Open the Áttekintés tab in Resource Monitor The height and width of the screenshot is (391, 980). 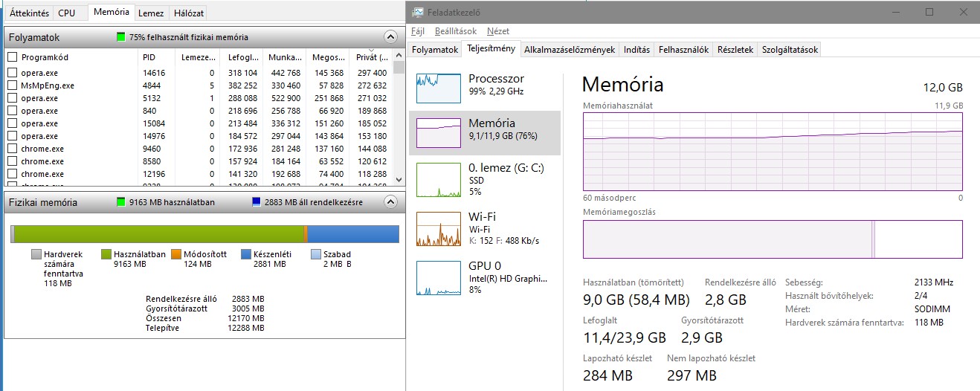(x=29, y=13)
